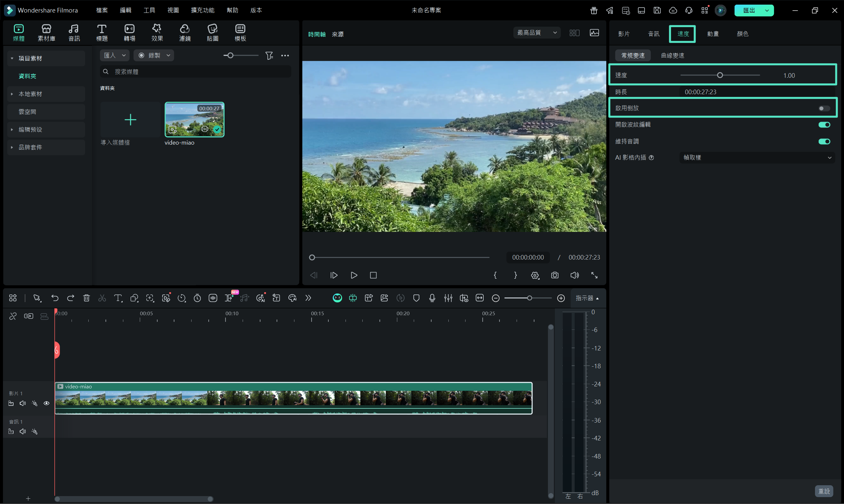Click the 速度 speed slider handle
844x504 pixels.
[x=720, y=75]
